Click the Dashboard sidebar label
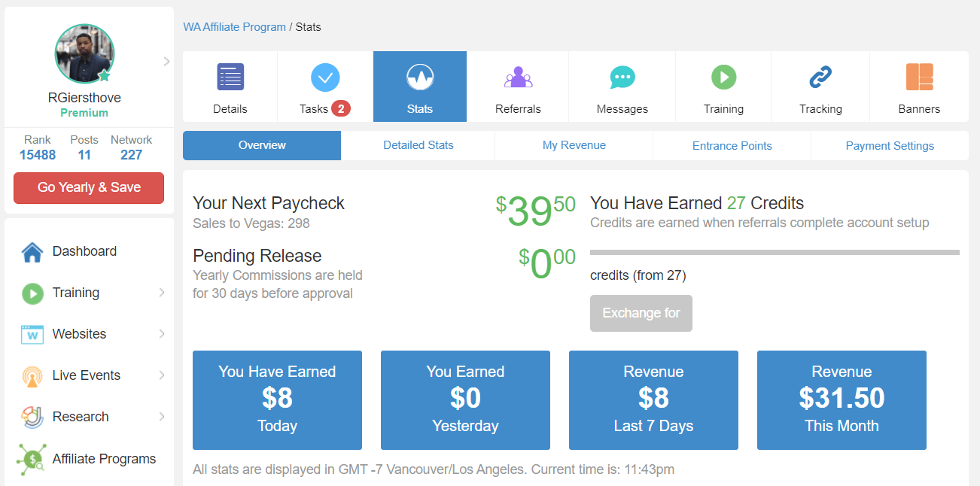Image resolution: width=980 pixels, height=486 pixels. [x=84, y=251]
